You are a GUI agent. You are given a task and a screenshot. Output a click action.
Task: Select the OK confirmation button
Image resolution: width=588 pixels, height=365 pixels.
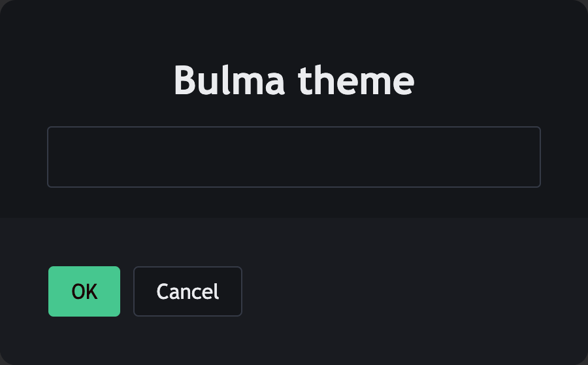point(84,291)
